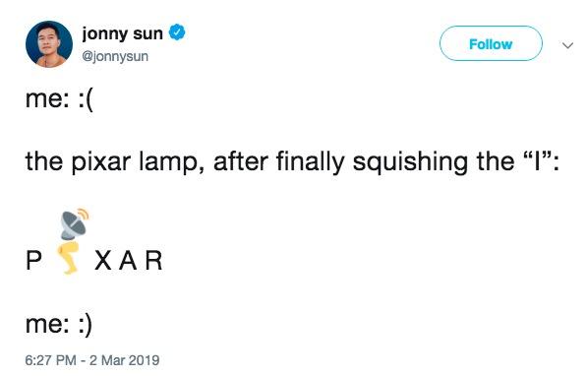Click the Follow button
588x376 pixels.
click(491, 43)
